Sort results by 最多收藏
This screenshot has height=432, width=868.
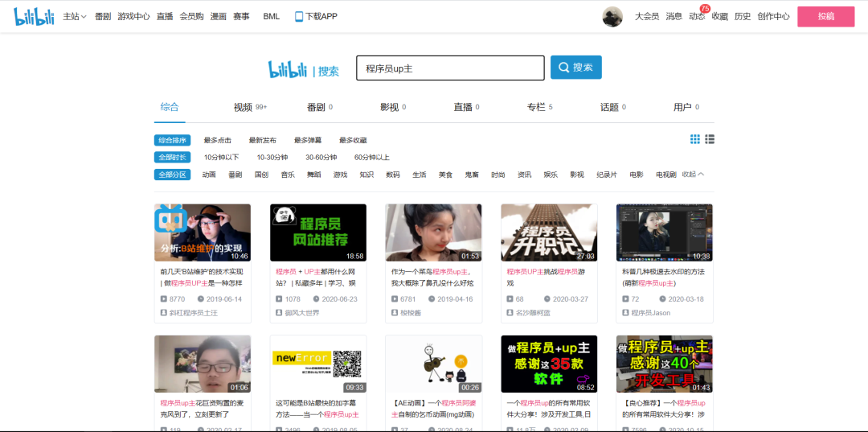(353, 141)
